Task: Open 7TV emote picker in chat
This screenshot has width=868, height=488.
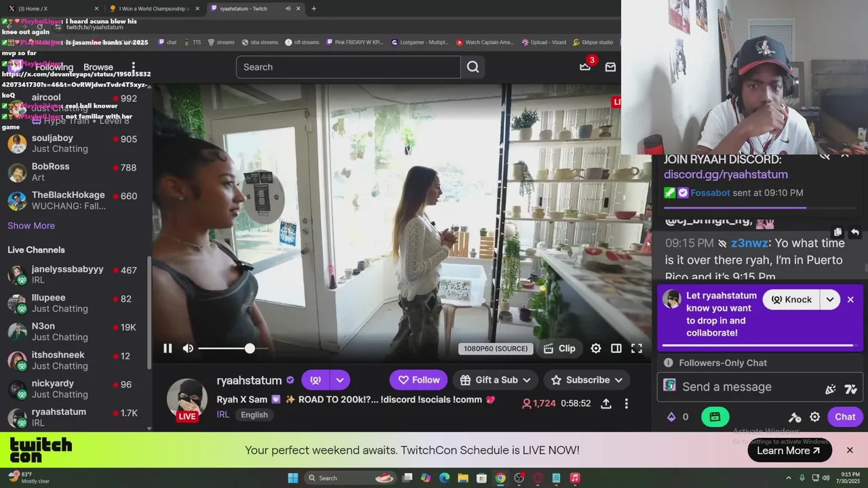Action: pyautogui.click(x=850, y=389)
